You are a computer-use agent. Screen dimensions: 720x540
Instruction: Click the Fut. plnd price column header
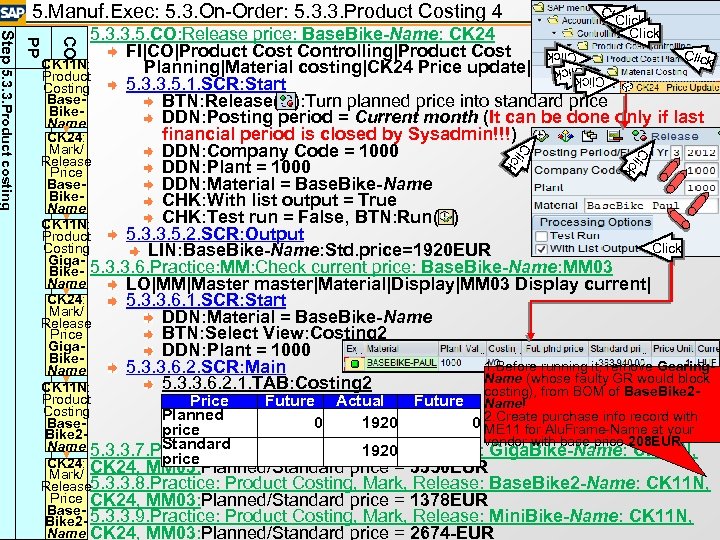(555, 349)
